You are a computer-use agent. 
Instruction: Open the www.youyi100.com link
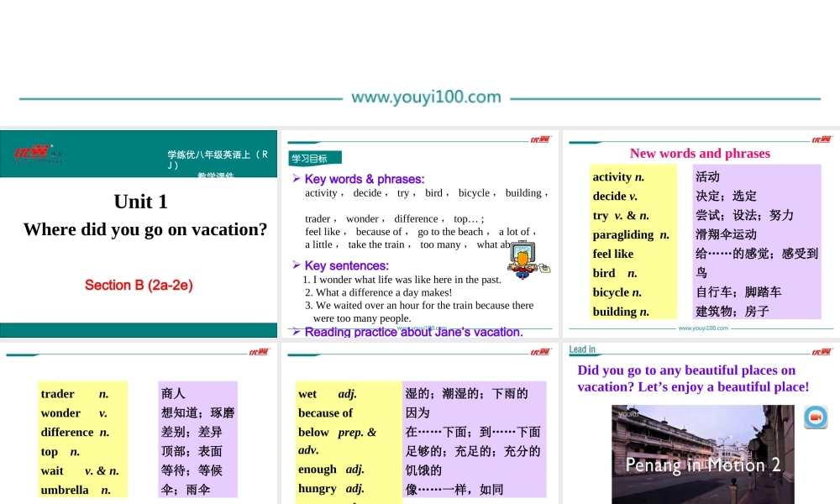coord(425,97)
